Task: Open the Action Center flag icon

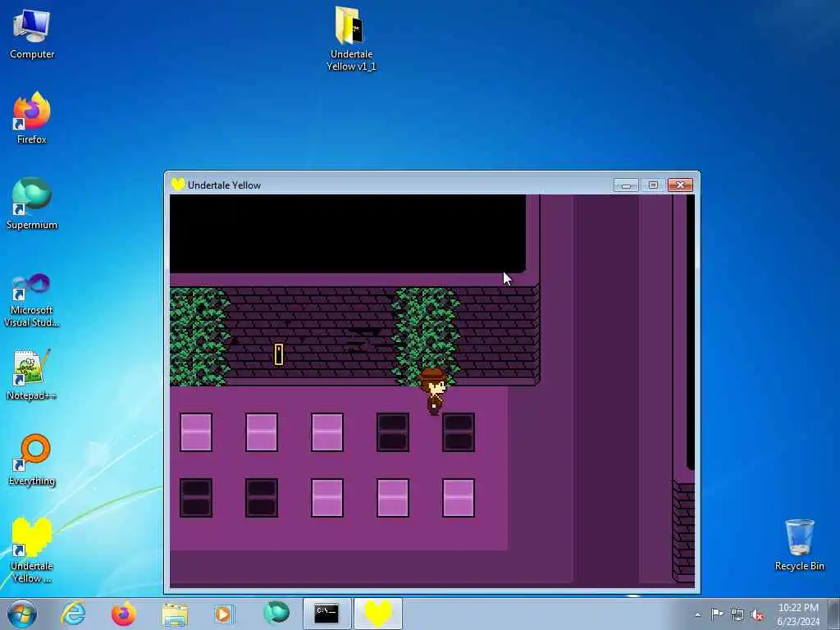Action: [717, 614]
